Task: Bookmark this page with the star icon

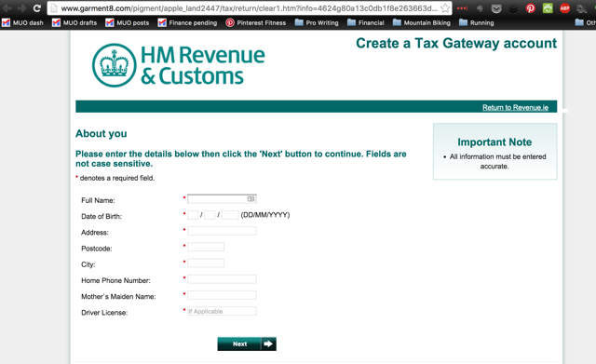Action: click(445, 8)
